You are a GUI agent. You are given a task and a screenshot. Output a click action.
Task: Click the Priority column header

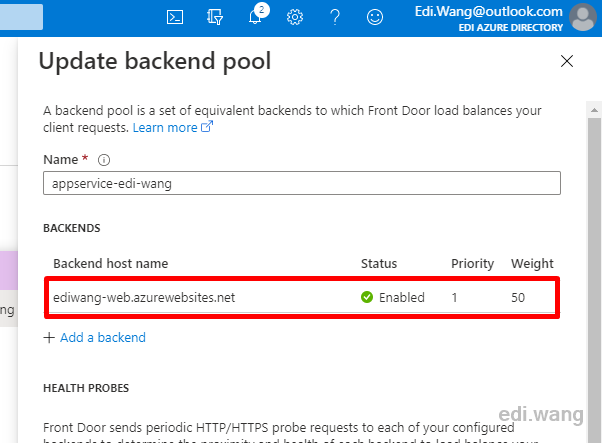tap(472, 264)
